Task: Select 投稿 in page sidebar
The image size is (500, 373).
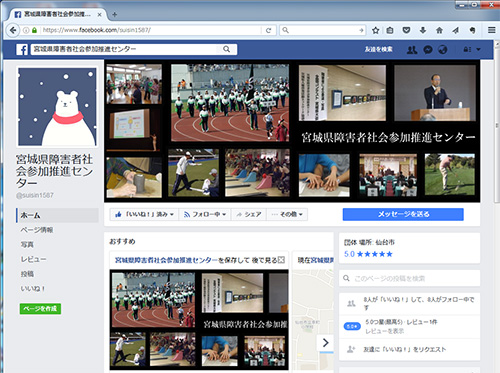Action: (x=27, y=274)
